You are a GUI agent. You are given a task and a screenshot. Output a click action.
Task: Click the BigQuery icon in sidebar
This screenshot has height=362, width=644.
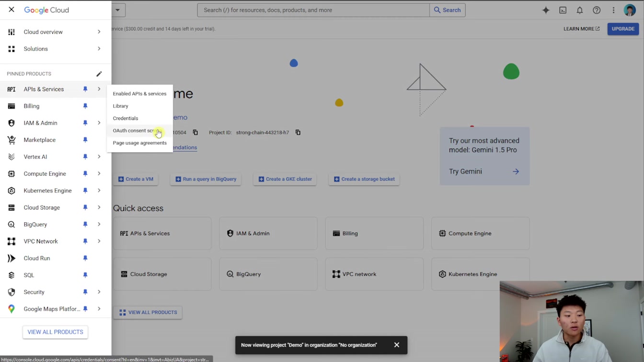click(x=11, y=225)
